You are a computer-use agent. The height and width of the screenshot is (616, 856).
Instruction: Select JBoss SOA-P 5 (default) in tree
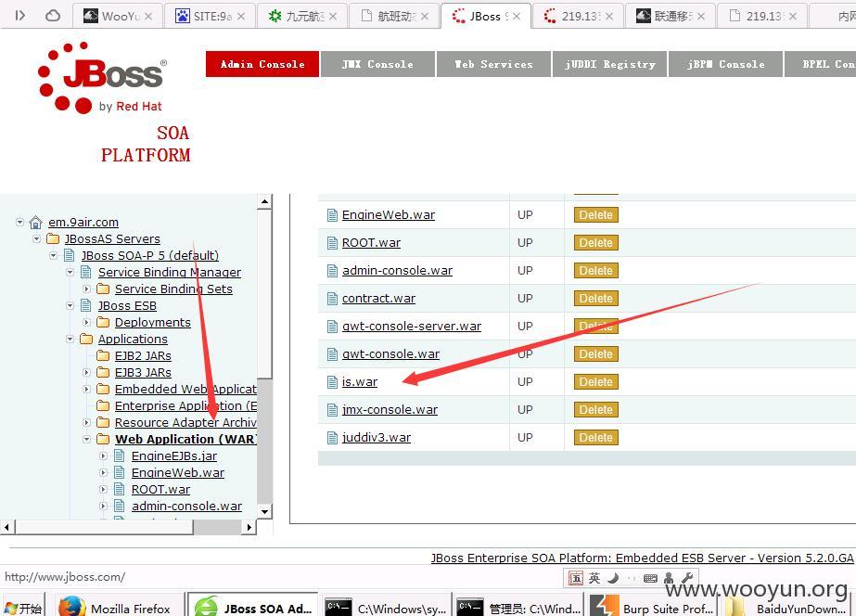click(150, 255)
